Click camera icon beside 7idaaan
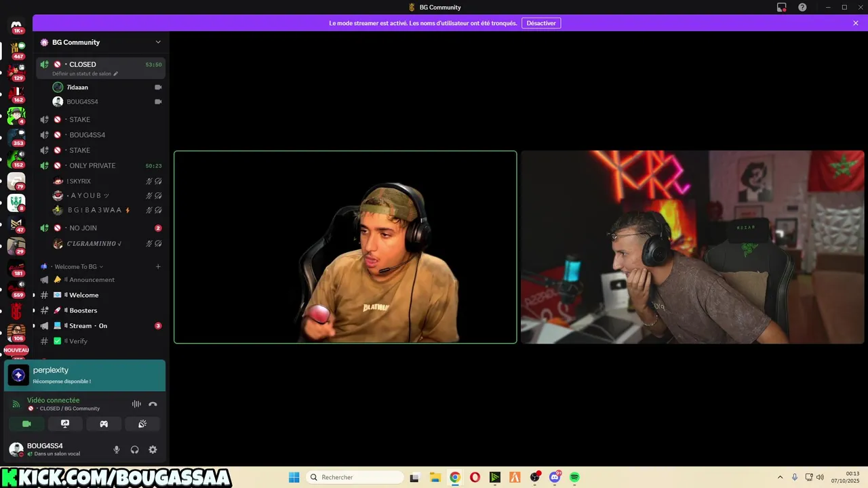The image size is (868, 488). coord(158,87)
